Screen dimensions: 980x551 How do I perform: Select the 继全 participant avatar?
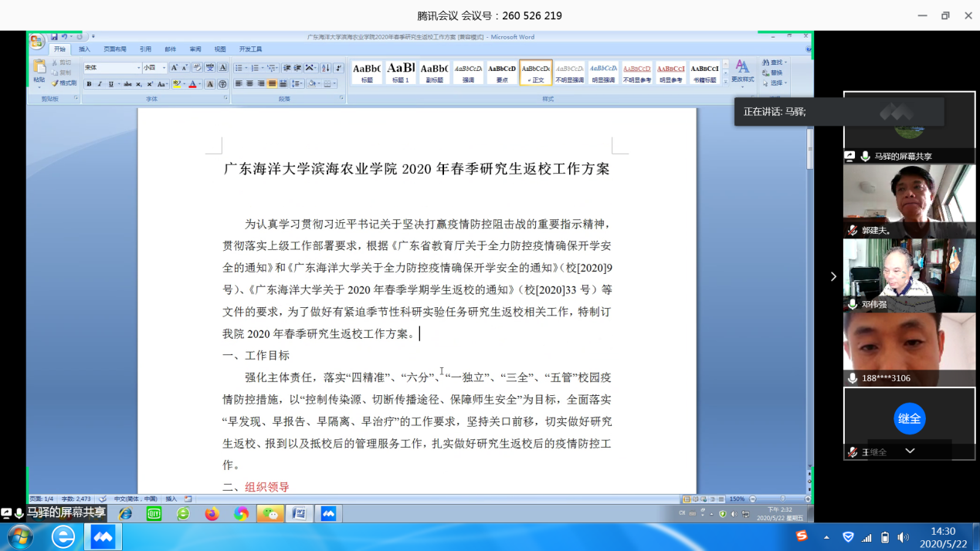[x=909, y=418]
